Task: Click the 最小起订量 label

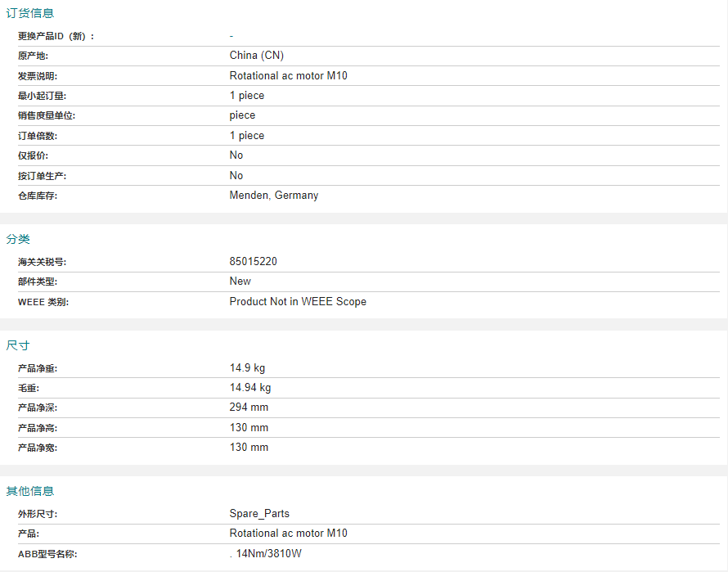Action: tap(42, 97)
